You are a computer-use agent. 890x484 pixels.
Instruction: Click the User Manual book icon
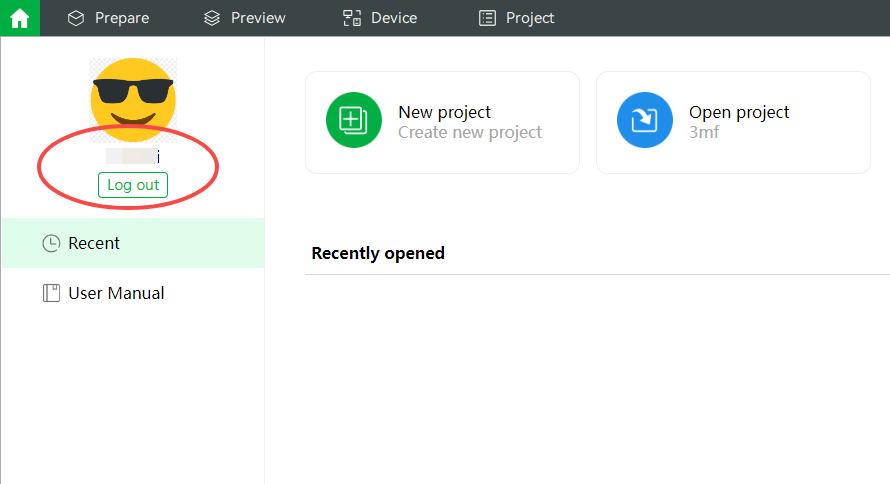pyautogui.click(x=51, y=293)
